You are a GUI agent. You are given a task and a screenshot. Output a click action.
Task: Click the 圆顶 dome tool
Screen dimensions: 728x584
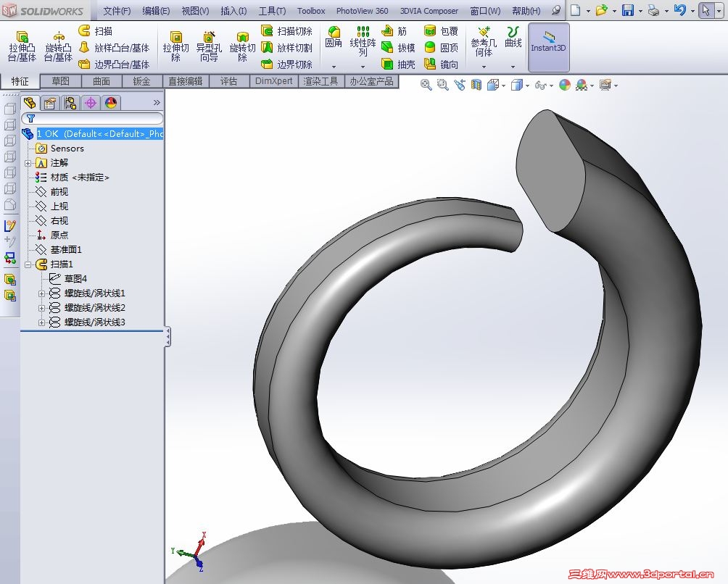(x=441, y=48)
